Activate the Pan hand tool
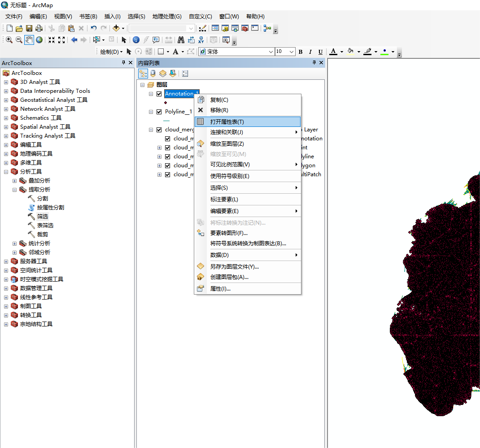480x448 pixels. (29, 40)
